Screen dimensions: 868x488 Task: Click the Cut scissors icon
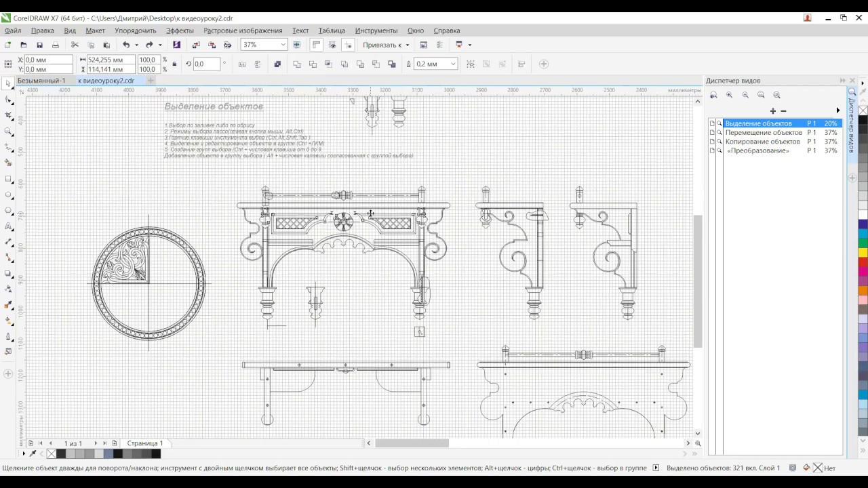(75, 45)
